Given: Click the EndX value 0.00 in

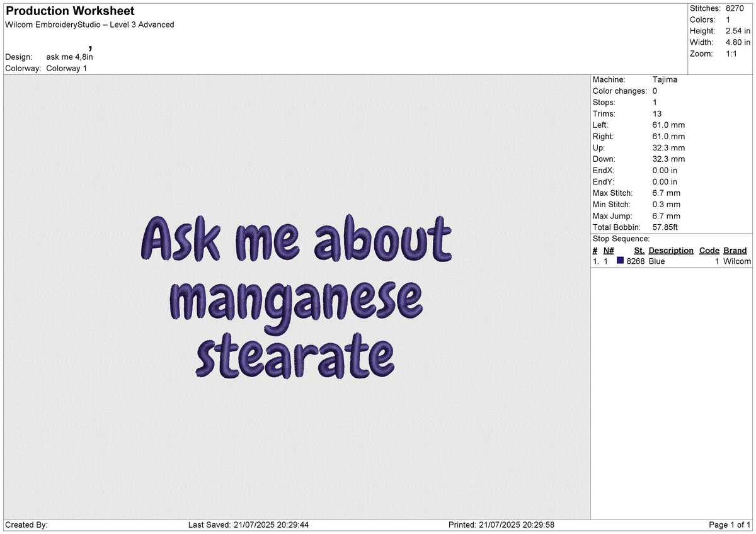Looking at the screenshot, I should [665, 170].
